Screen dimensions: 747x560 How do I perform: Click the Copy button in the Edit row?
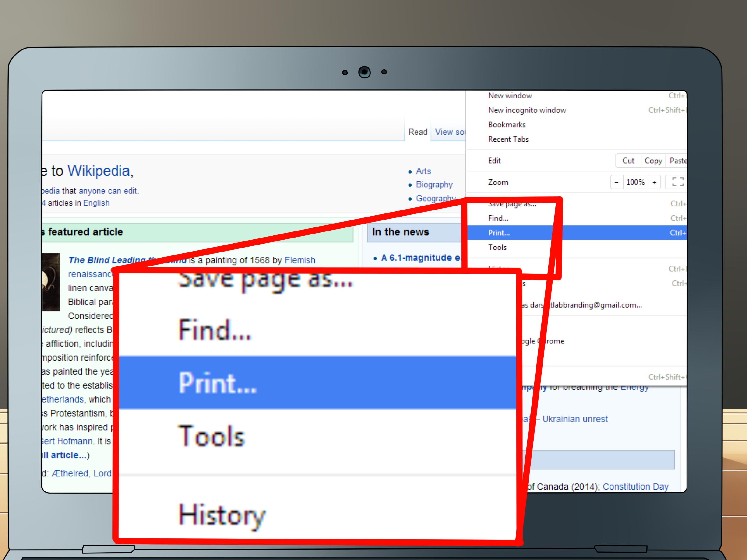pos(653,161)
